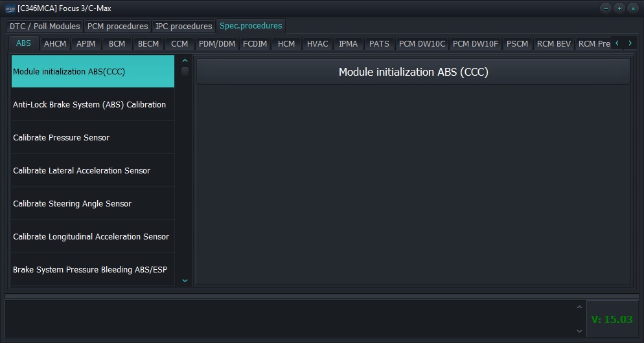This screenshot has height=343, width=644.
Task: Select the HVAC module tab
Action: [317, 44]
